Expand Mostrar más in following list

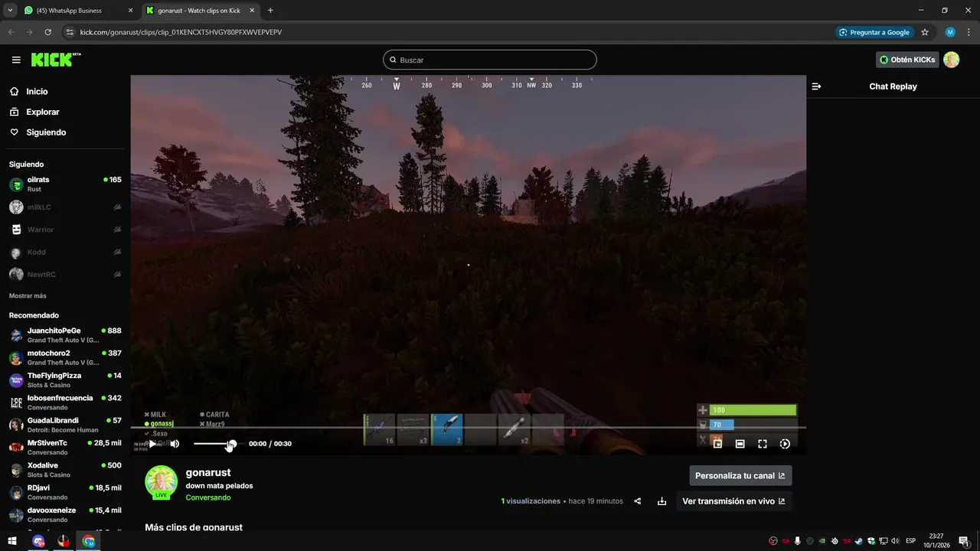point(28,295)
